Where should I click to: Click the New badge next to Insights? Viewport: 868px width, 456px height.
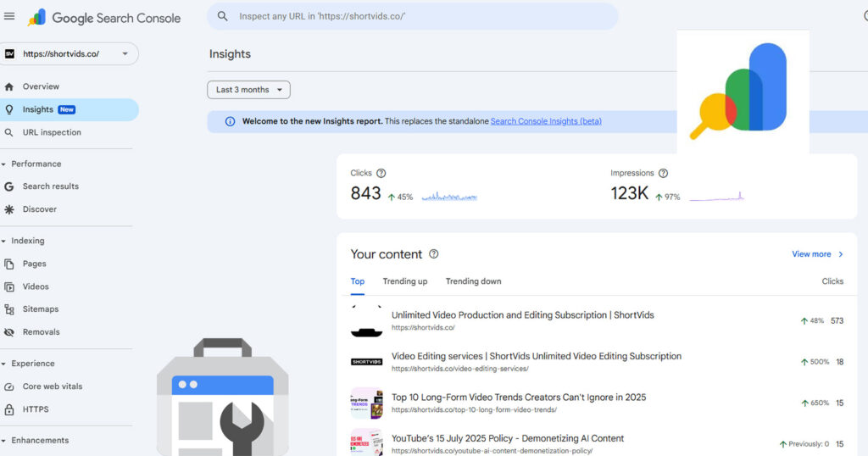click(x=67, y=109)
